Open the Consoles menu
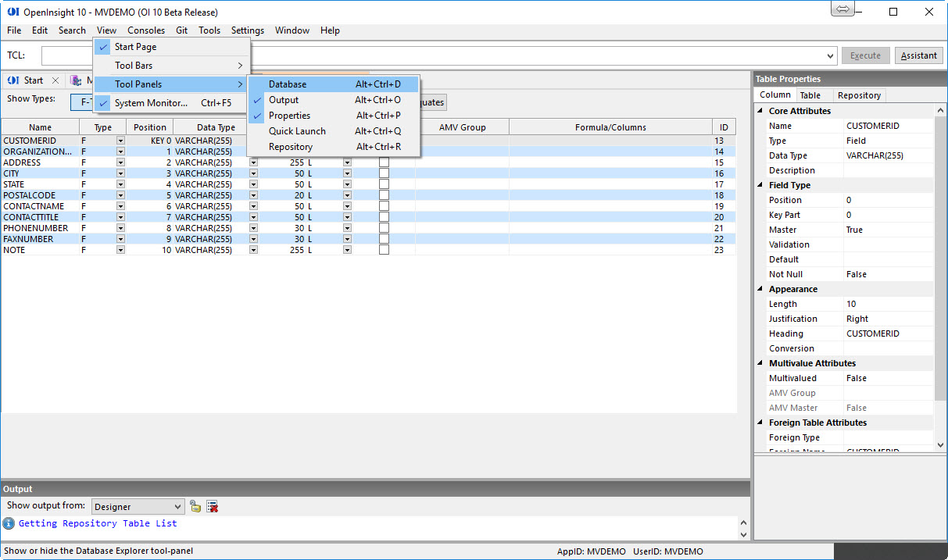The height and width of the screenshot is (560, 948). pyautogui.click(x=146, y=30)
